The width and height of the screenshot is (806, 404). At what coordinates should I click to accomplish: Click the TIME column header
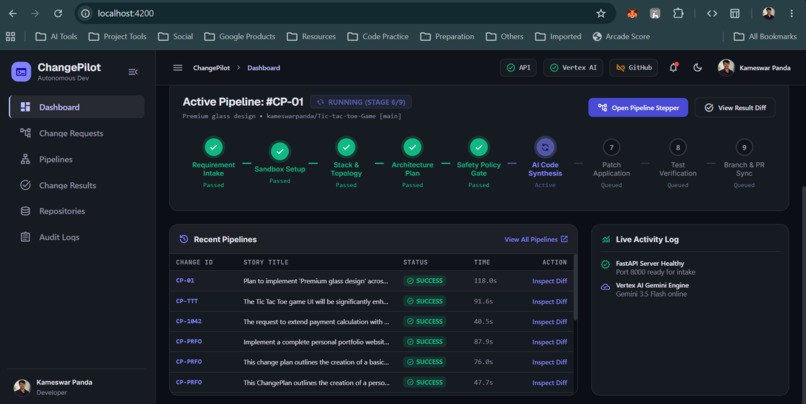[x=482, y=262]
